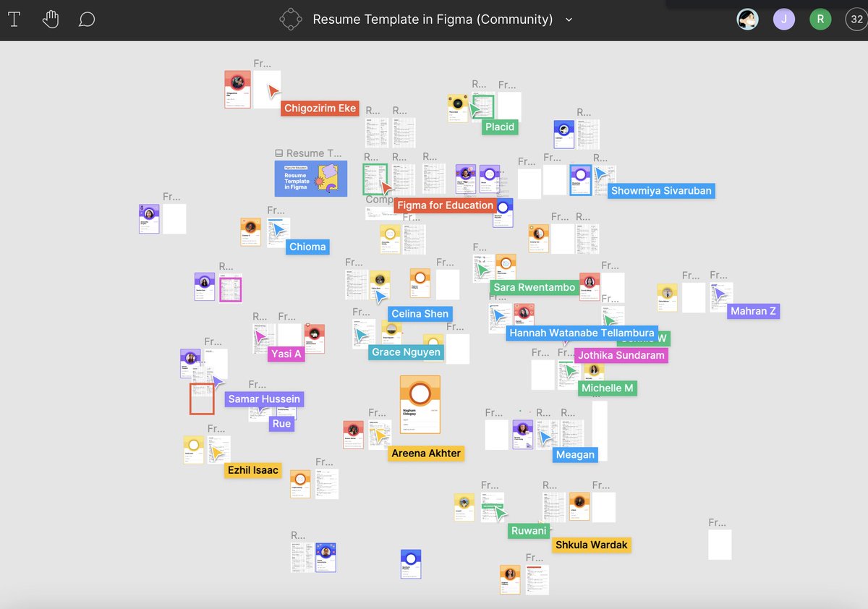The width and height of the screenshot is (868, 609).
Task: Select the Text tool
Action: tap(14, 20)
